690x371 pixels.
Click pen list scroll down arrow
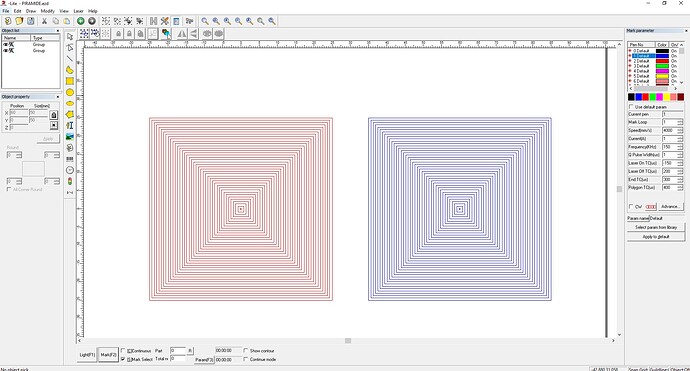[x=682, y=82]
